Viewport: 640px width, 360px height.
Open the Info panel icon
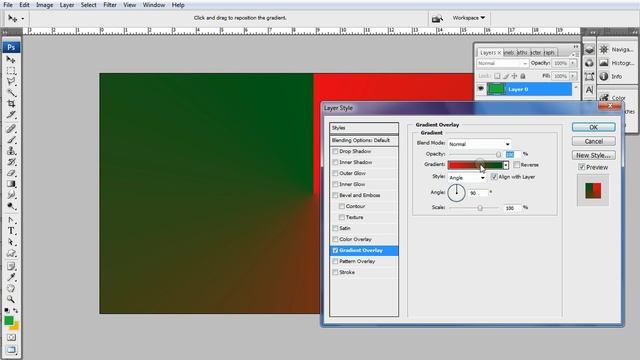(x=604, y=76)
